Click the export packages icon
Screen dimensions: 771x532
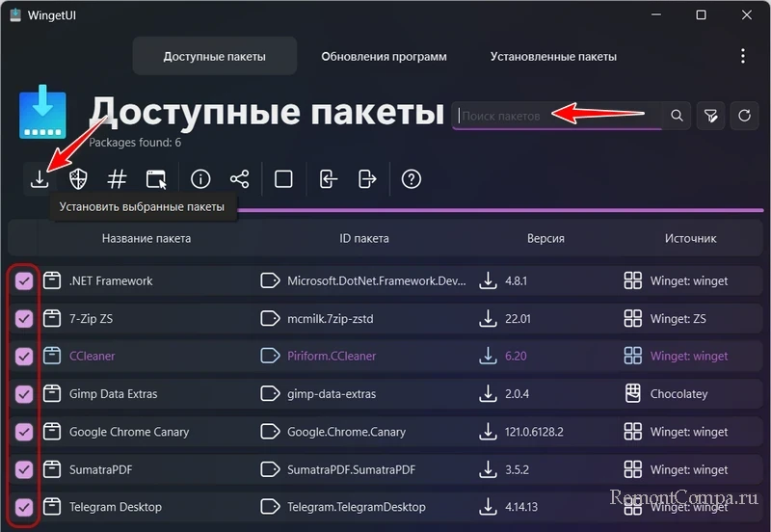pos(367,179)
